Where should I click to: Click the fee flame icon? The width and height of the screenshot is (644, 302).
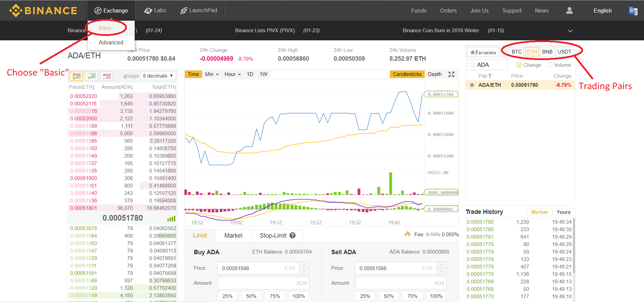pyautogui.click(x=407, y=234)
